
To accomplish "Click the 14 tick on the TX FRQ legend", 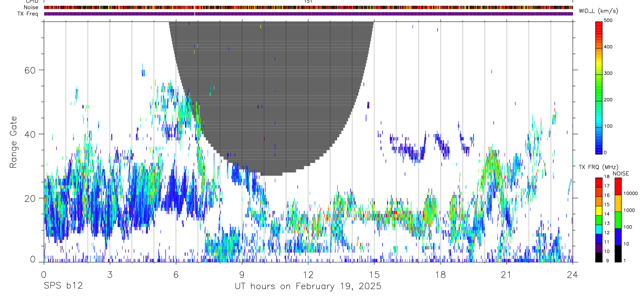I will click(607, 214).
